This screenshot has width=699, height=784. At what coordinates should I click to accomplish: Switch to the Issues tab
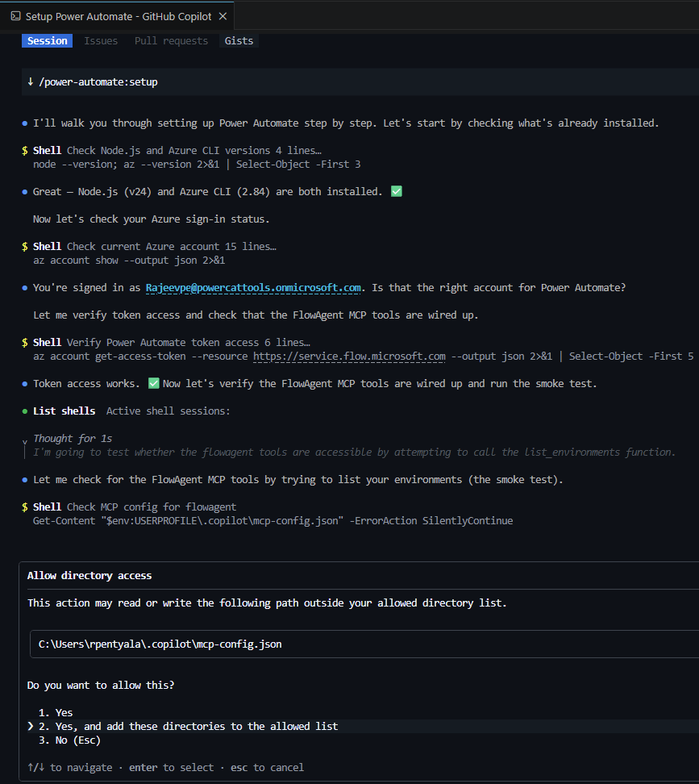101,41
